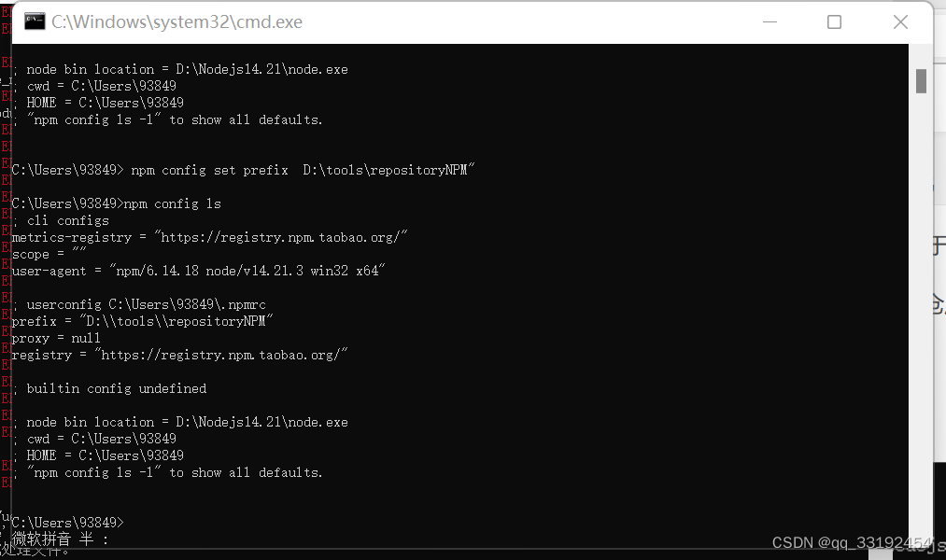Viewport: 946px width, 560px height.
Task: Maximize the command prompt window
Action: tap(834, 21)
